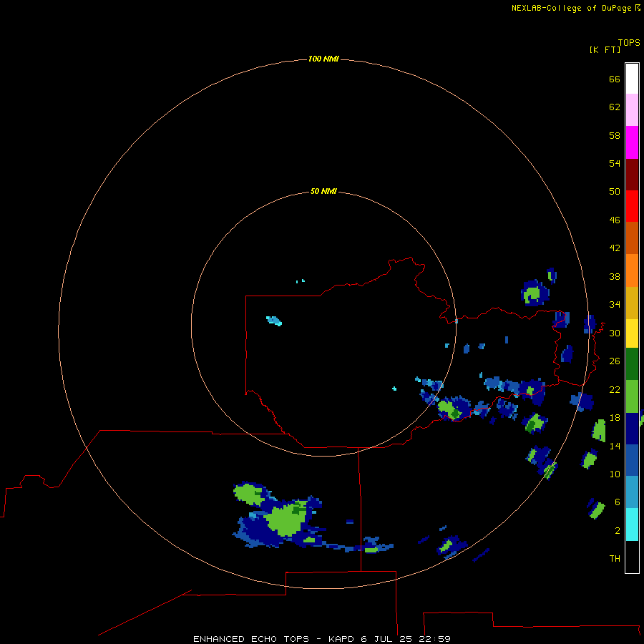Click the TOPS legend title
The height and width of the screenshot is (644, 644).
(x=629, y=42)
